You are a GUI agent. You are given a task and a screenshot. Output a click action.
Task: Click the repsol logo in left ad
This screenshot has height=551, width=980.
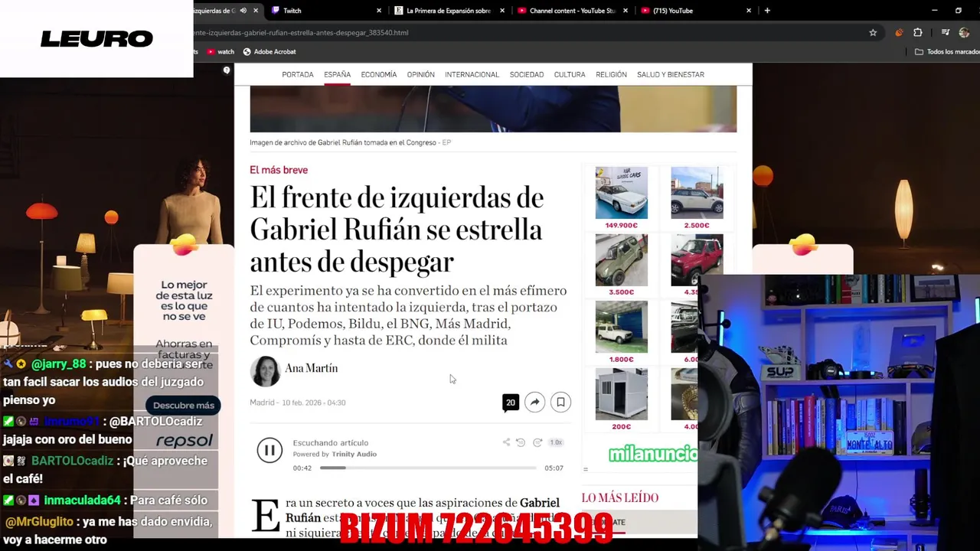[x=185, y=441]
